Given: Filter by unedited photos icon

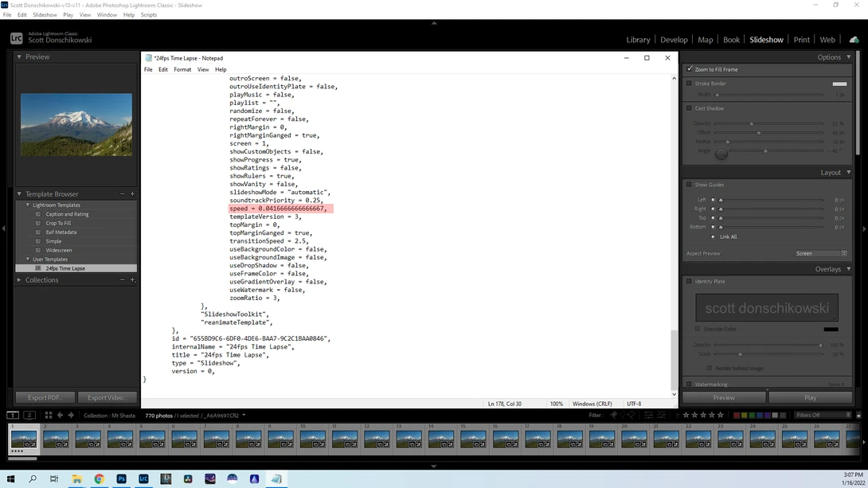Looking at the screenshot, I should pyautogui.click(x=661, y=415).
